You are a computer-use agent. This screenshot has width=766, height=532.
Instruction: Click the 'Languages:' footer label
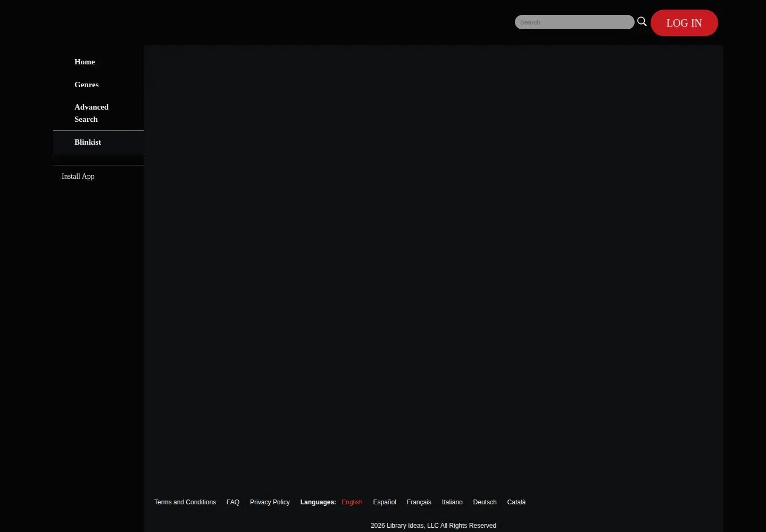click(x=318, y=502)
